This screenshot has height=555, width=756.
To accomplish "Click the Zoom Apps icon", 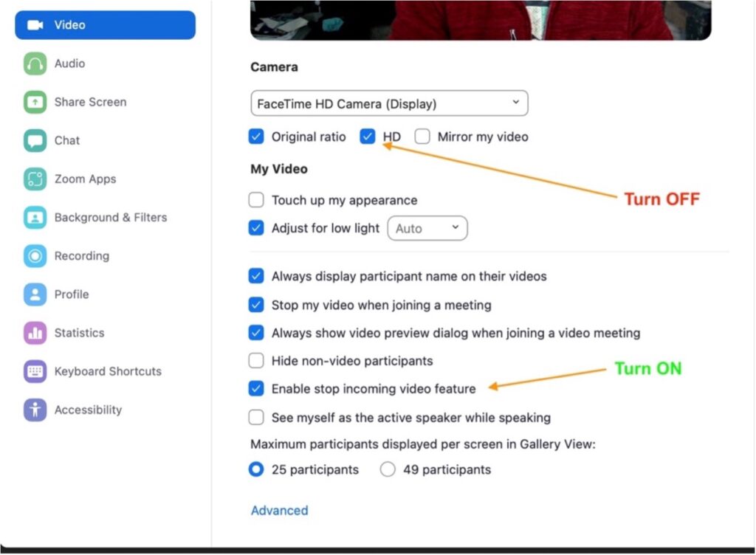I will [35, 179].
